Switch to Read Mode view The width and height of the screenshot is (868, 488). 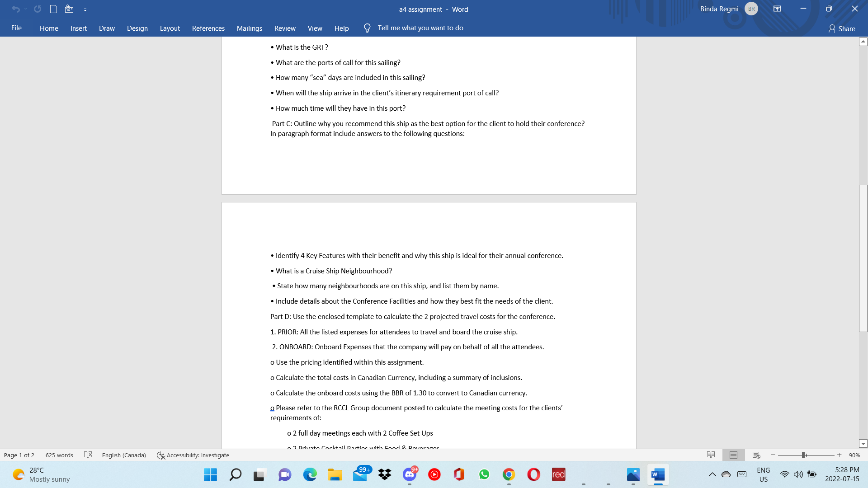(x=711, y=455)
